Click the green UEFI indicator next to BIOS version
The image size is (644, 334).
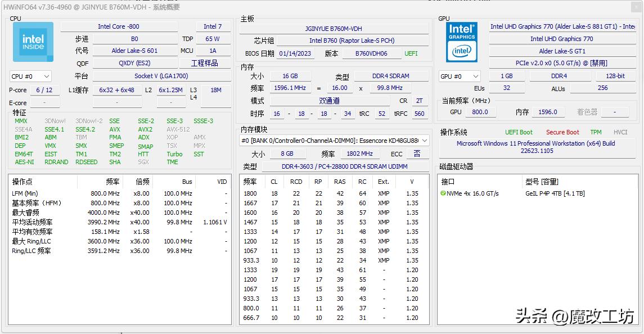(411, 54)
